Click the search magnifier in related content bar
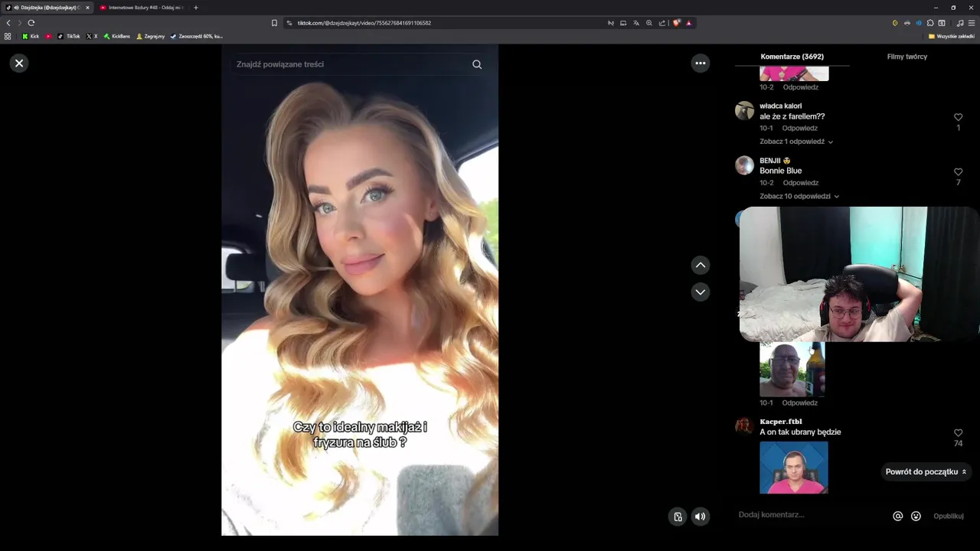Screen dimensions: 980x551 click(x=477, y=64)
